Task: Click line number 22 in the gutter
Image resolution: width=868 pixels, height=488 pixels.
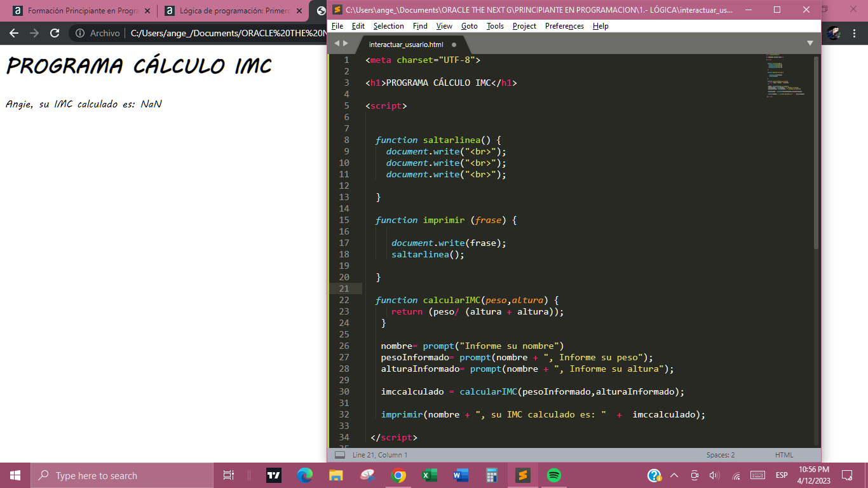Action: pyautogui.click(x=344, y=300)
